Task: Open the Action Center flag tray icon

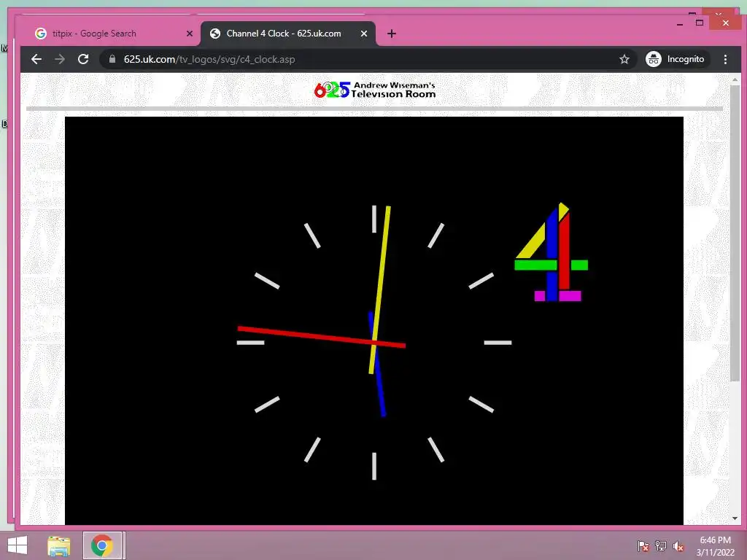Action: 643,545
